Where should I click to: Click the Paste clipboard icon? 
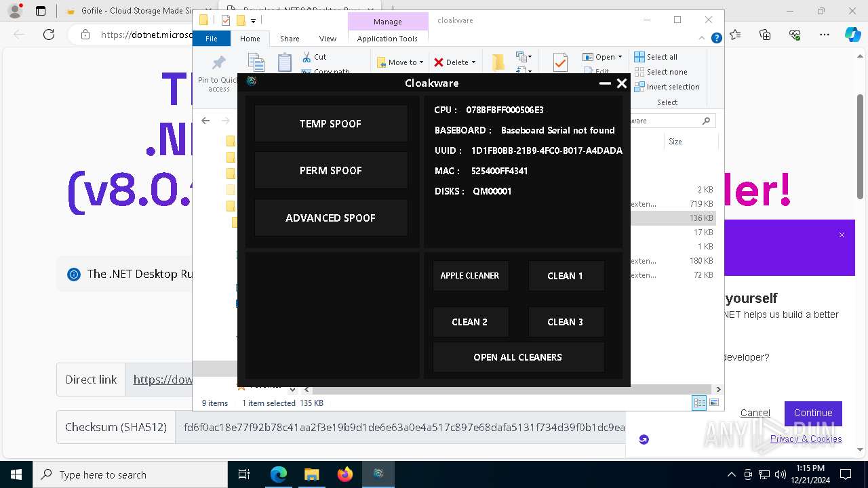pyautogui.click(x=285, y=62)
